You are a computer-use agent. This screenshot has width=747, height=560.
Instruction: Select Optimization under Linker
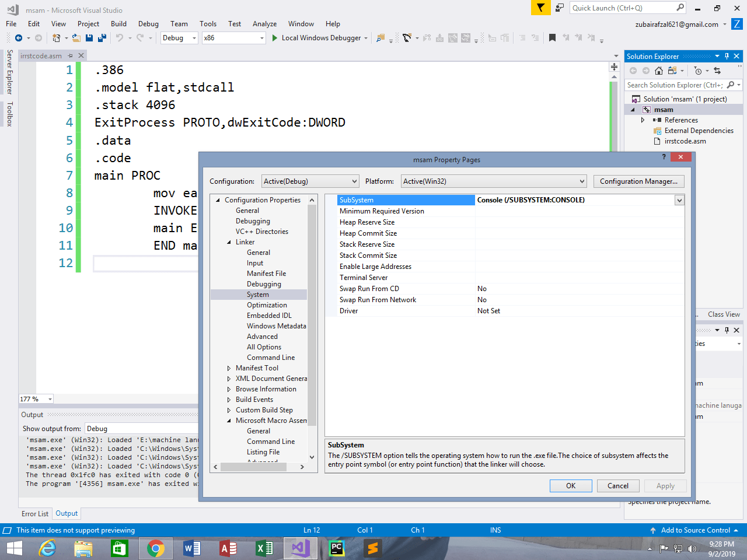(267, 305)
